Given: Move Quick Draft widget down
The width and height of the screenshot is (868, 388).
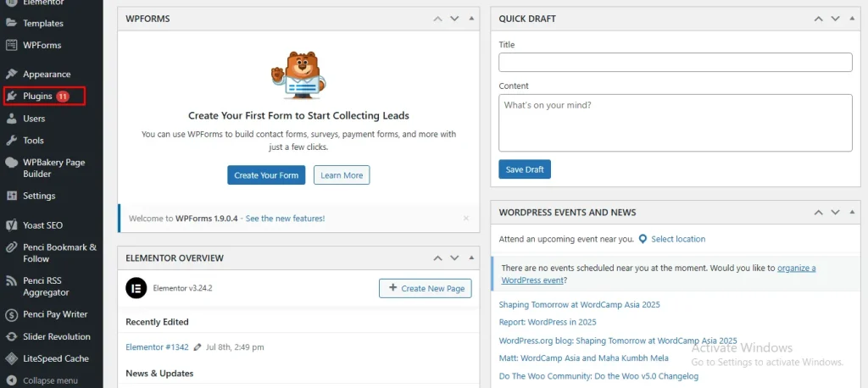Looking at the screenshot, I should click(835, 19).
